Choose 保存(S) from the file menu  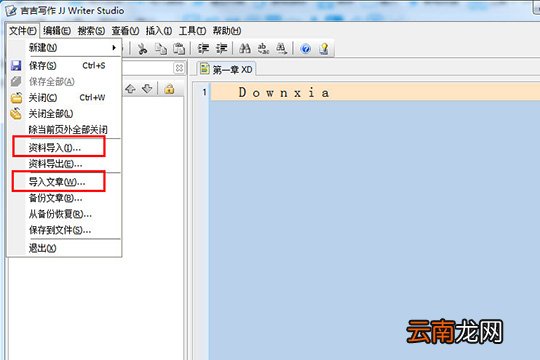pyautogui.click(x=64, y=65)
